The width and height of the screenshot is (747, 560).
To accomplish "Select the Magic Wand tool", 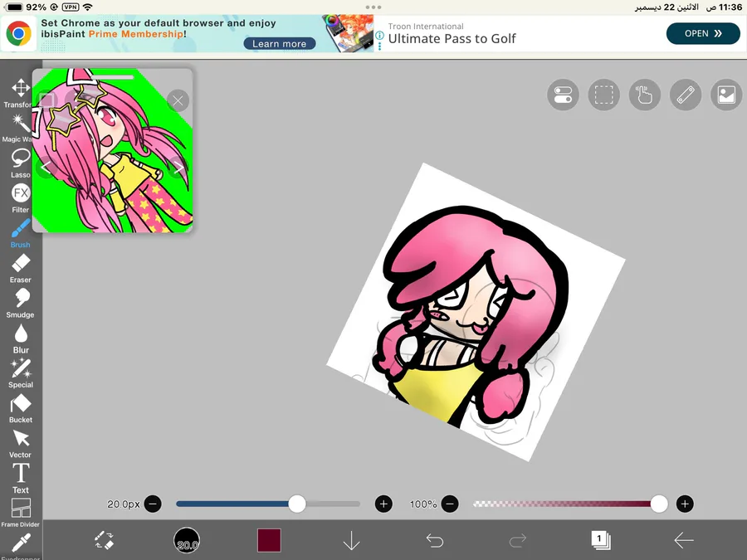I will tap(19, 129).
